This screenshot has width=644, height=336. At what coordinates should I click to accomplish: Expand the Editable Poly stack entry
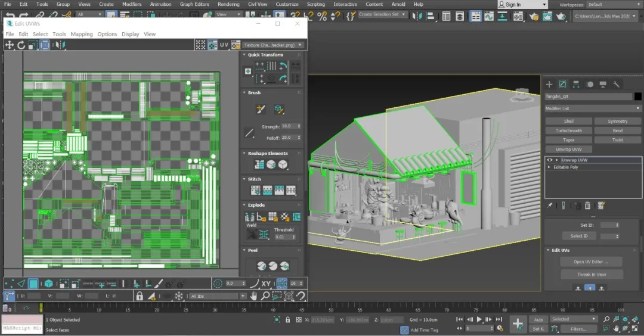(550, 167)
